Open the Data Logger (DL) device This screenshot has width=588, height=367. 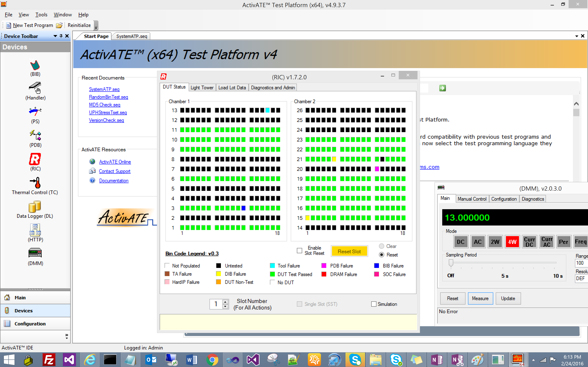click(35, 207)
